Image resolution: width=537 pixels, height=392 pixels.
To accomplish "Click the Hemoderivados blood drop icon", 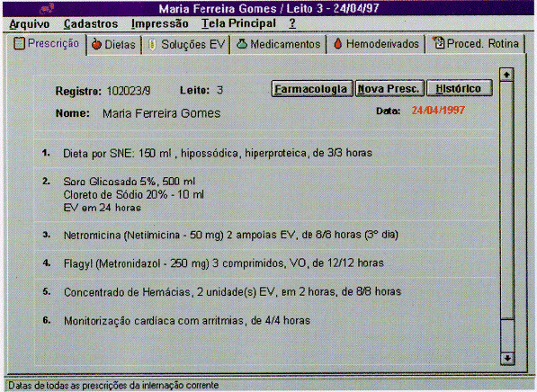I will (337, 43).
